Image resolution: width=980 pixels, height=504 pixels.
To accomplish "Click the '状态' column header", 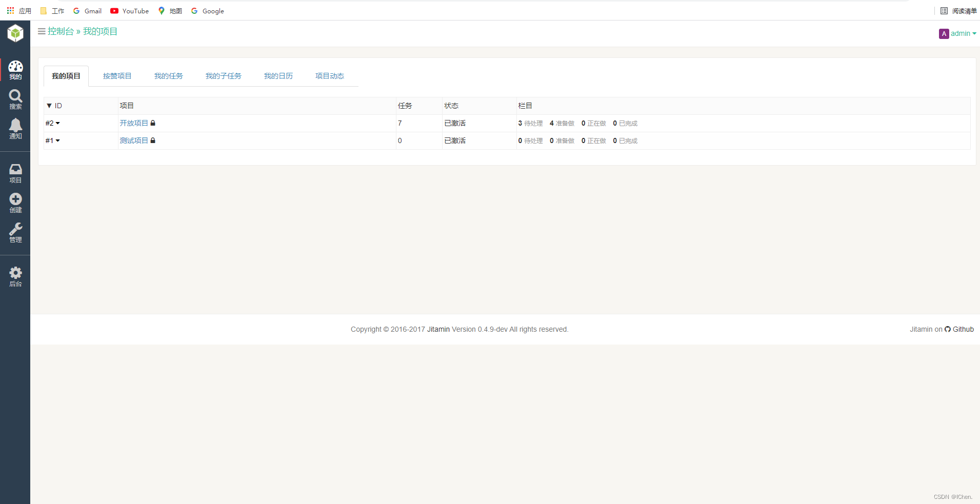I will coord(451,106).
